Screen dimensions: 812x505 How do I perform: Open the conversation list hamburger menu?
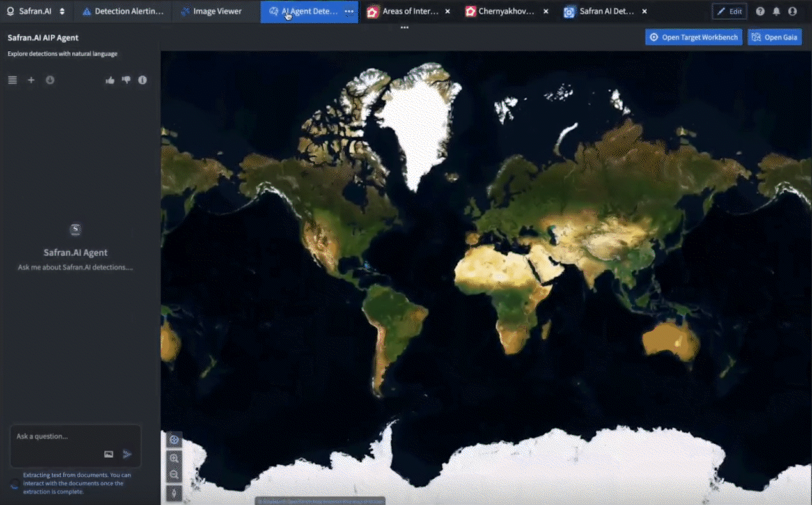12,80
